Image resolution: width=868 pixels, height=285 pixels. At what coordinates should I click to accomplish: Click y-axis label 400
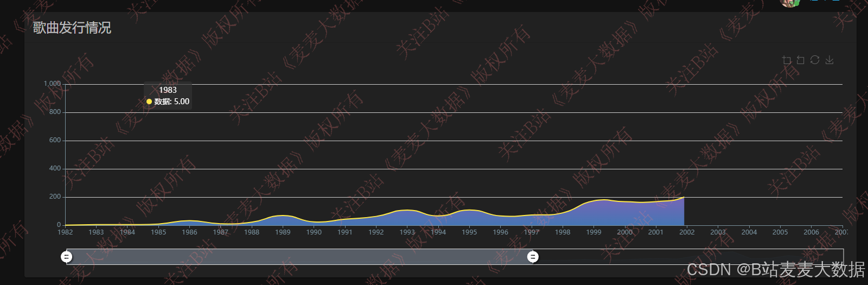tap(55, 168)
